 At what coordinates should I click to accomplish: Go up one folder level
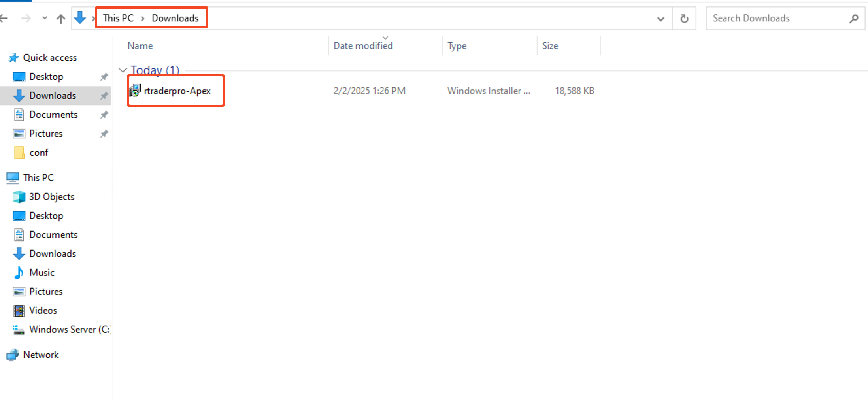pyautogui.click(x=60, y=19)
